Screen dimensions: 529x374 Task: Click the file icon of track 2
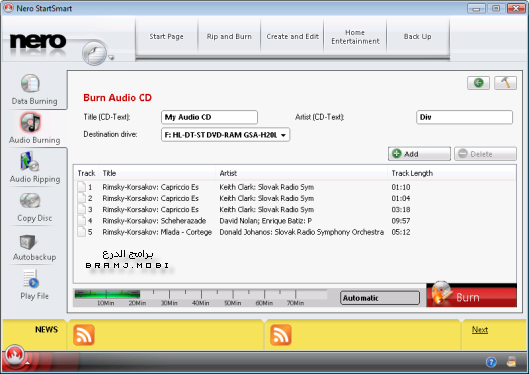coord(81,198)
